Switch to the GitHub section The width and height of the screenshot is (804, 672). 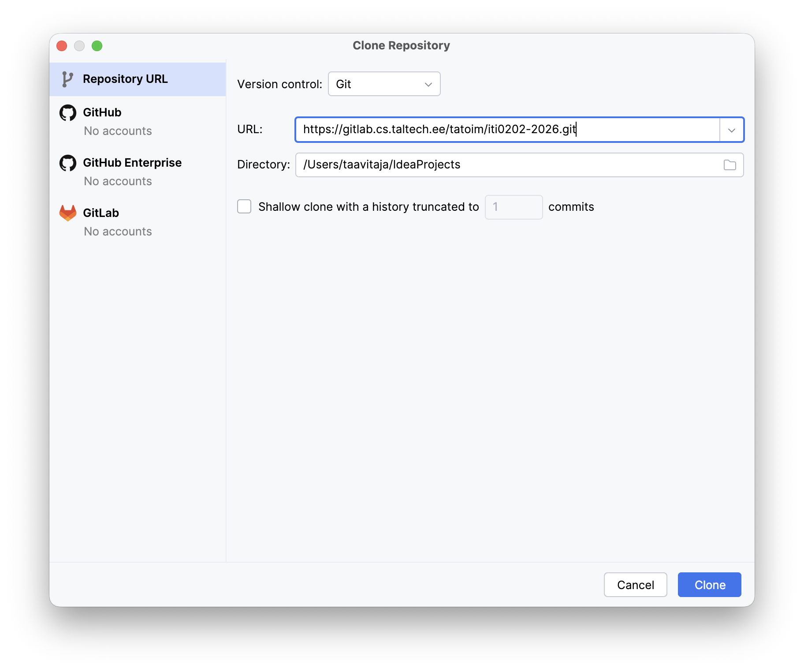(102, 112)
